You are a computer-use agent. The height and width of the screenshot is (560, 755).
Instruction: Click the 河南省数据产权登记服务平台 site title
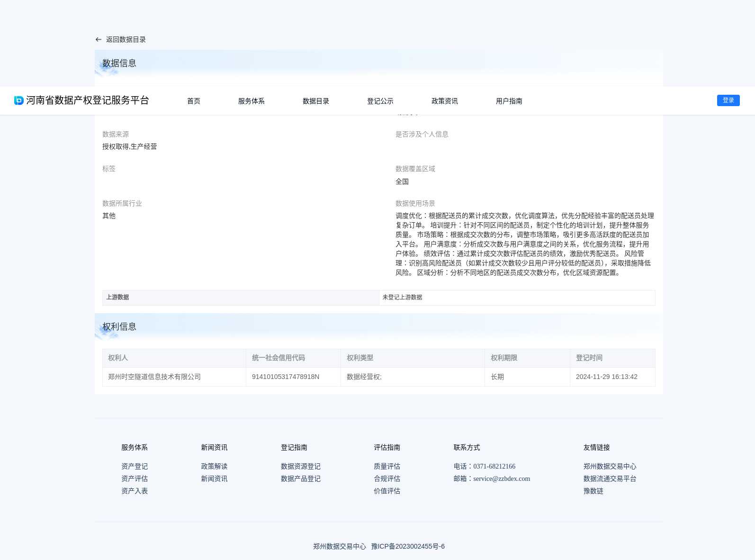pyautogui.click(x=88, y=100)
